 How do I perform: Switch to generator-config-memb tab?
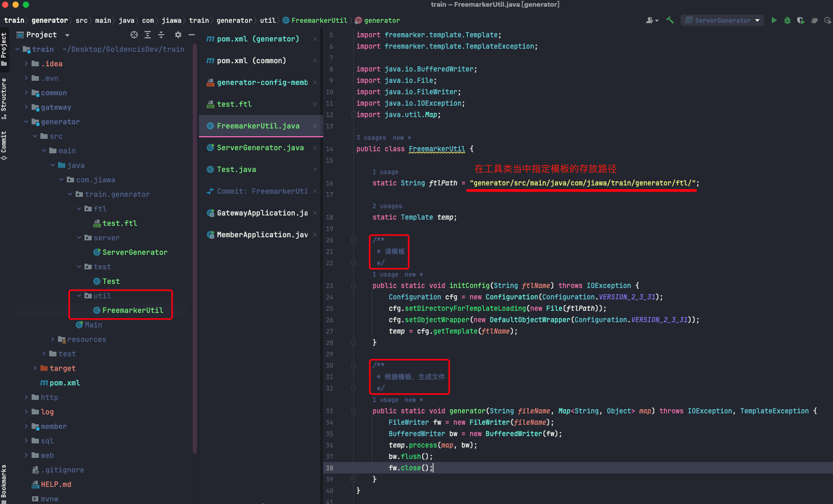(262, 82)
